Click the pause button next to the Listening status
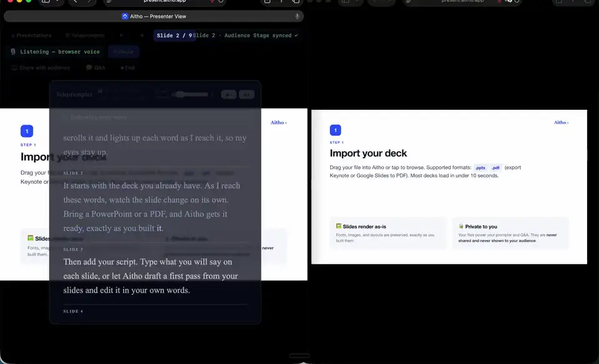 pos(124,52)
